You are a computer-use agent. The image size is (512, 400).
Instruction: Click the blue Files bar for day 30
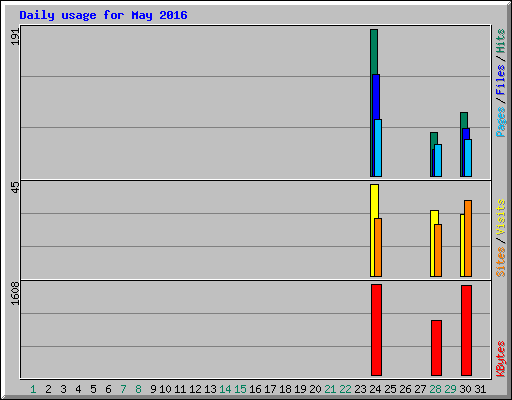466,134
